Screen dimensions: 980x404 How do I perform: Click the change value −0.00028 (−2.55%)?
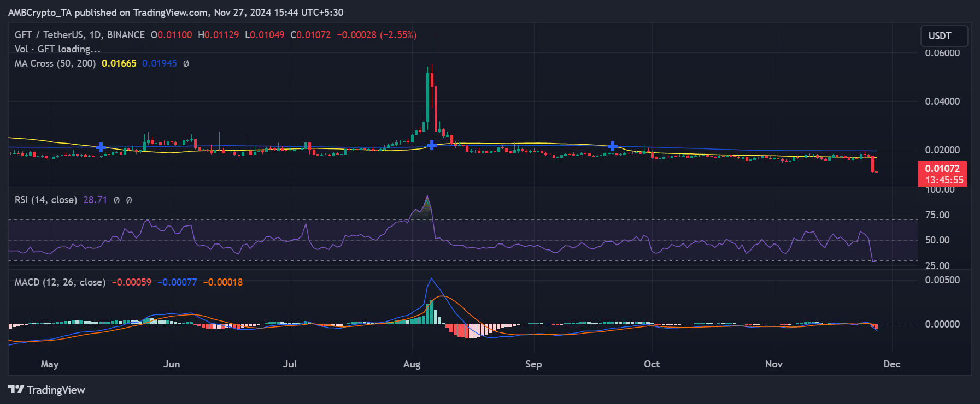[x=377, y=35]
